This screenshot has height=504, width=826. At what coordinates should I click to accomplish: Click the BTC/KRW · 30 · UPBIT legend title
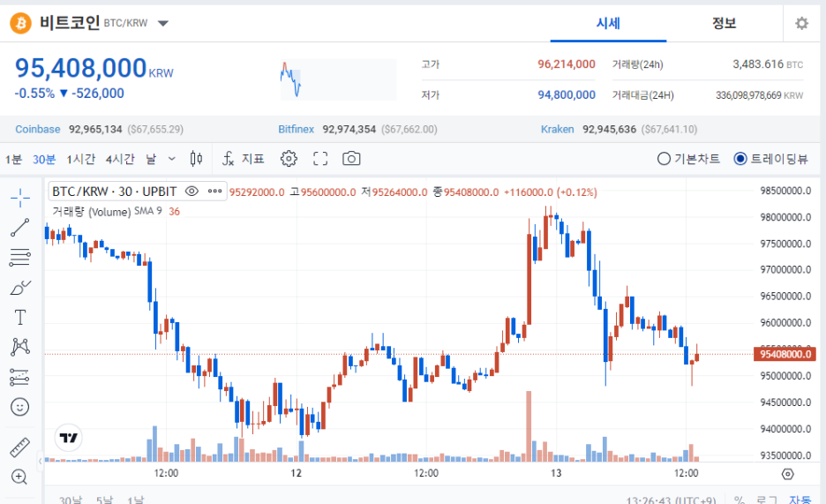tap(115, 192)
